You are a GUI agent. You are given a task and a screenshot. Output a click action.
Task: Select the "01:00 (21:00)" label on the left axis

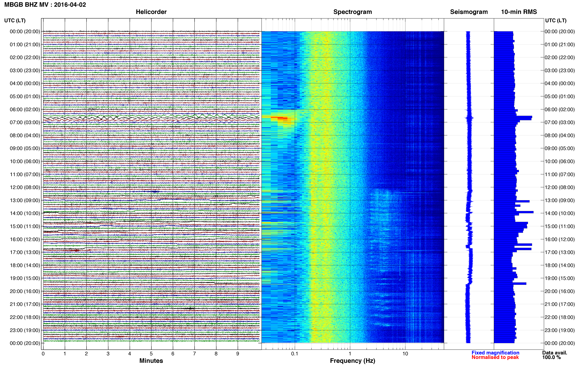pyautogui.click(x=25, y=45)
